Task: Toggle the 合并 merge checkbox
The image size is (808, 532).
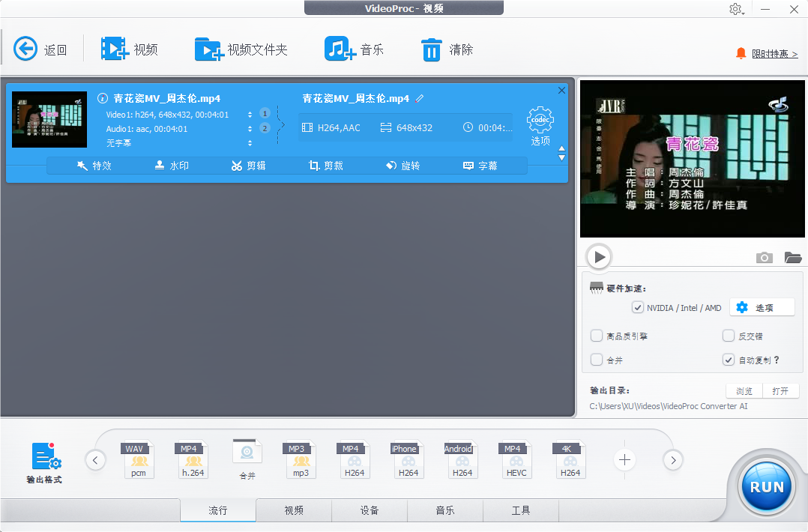Action: coord(597,360)
